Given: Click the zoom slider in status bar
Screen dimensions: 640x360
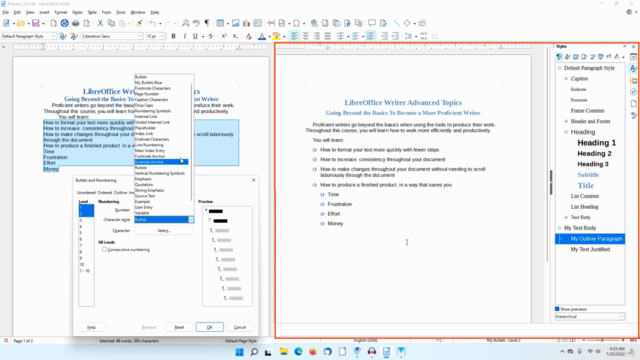Looking at the screenshot, I should point(602,340).
